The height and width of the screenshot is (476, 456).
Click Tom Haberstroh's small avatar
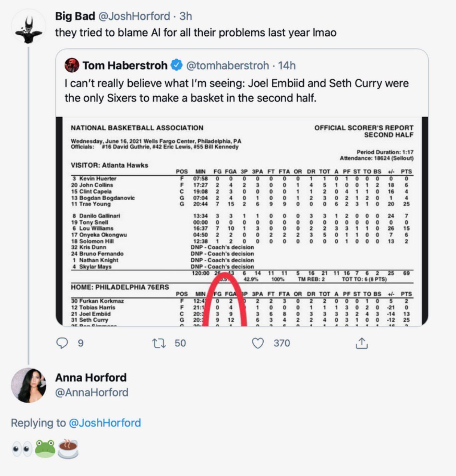72,65
